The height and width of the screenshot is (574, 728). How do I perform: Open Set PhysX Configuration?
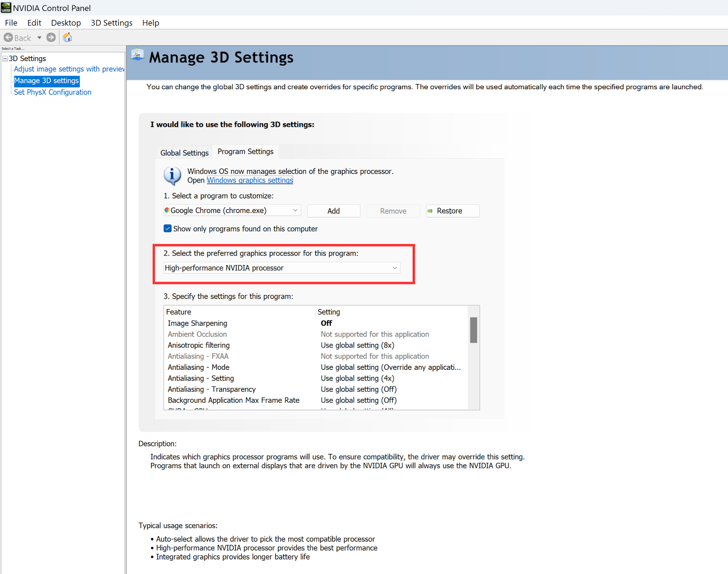[x=52, y=92]
